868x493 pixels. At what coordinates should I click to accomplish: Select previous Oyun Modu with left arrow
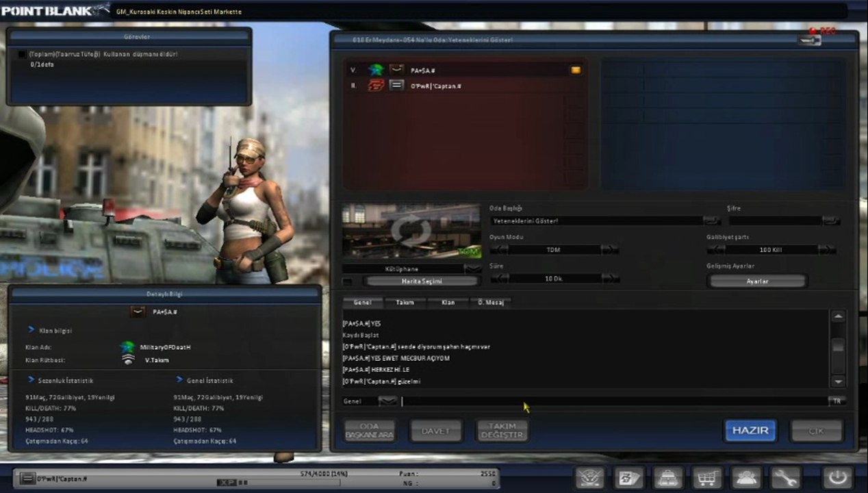[499, 250]
